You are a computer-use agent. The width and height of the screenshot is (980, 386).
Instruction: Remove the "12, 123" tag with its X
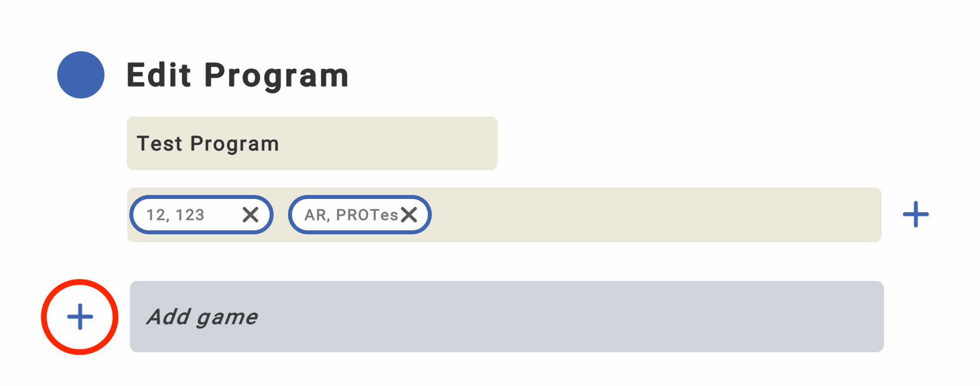click(x=250, y=214)
